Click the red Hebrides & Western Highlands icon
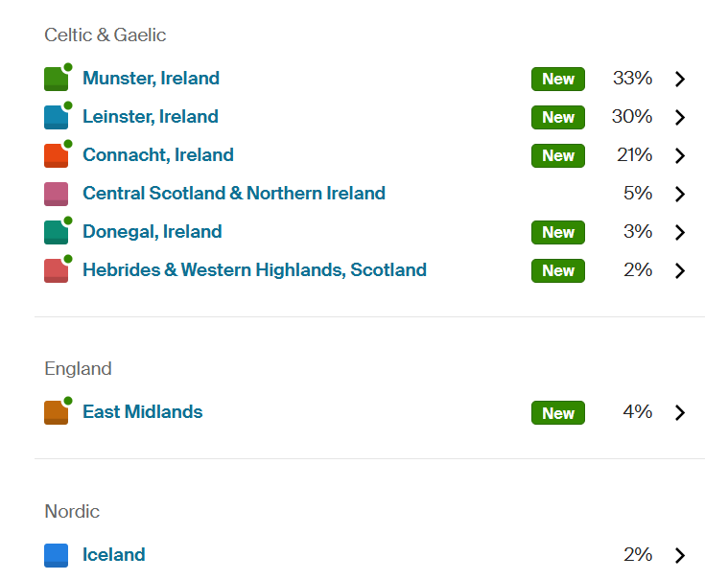The height and width of the screenshot is (580, 728). point(57,270)
